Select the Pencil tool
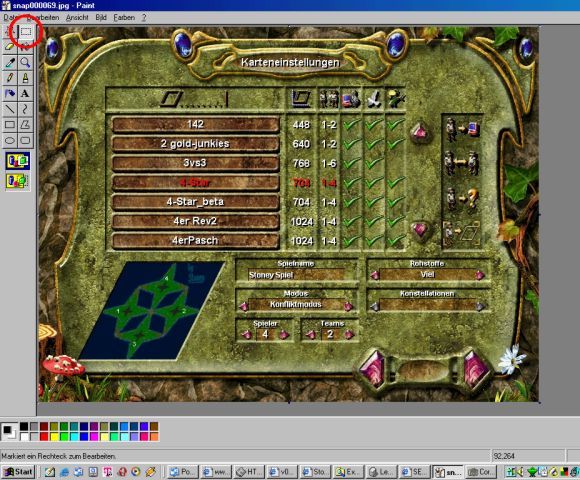The height and width of the screenshot is (480, 580). (10, 78)
